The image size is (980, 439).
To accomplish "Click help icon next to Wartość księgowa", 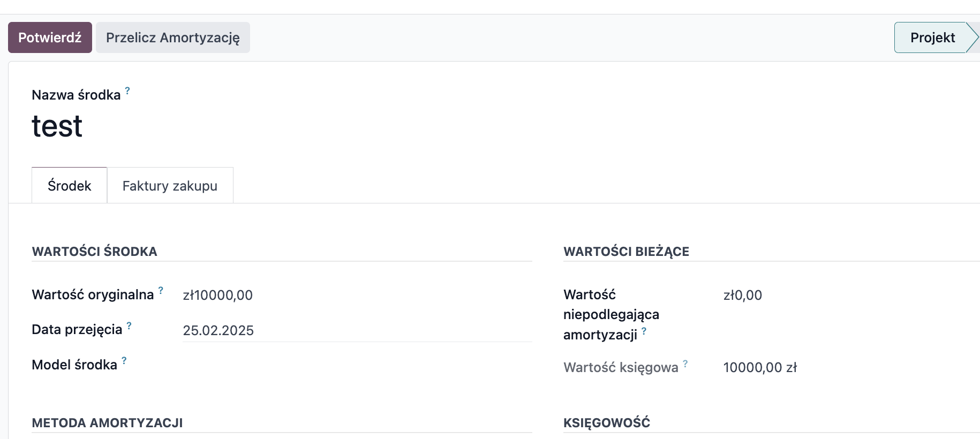I will click(685, 364).
